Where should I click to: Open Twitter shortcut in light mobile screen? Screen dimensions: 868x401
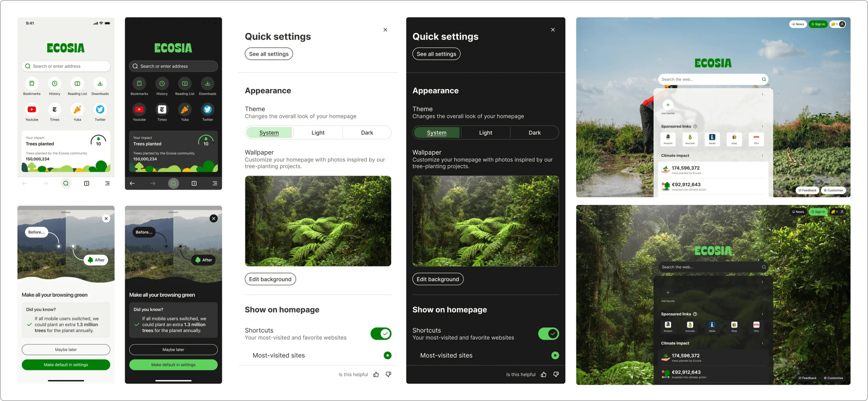[100, 109]
